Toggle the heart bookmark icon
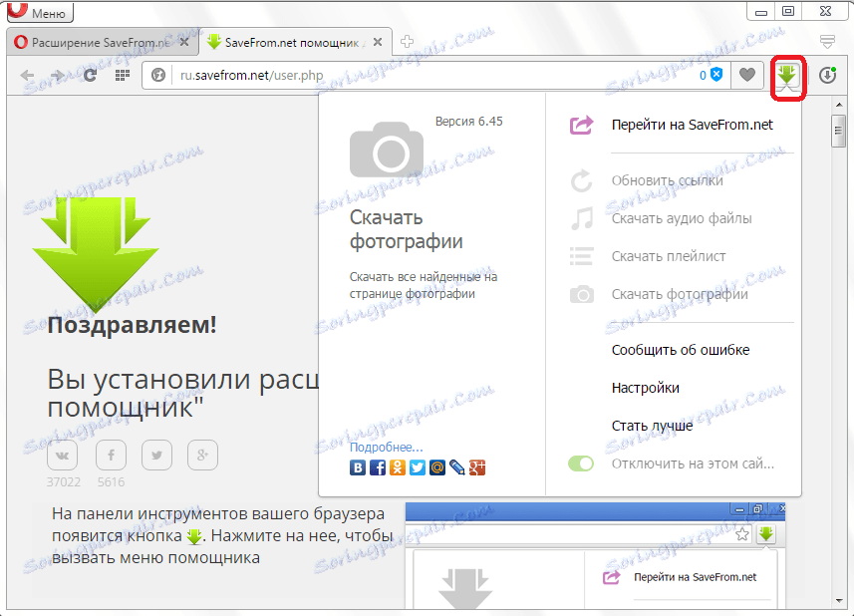Viewport: 854px width, 616px height. 747,76
